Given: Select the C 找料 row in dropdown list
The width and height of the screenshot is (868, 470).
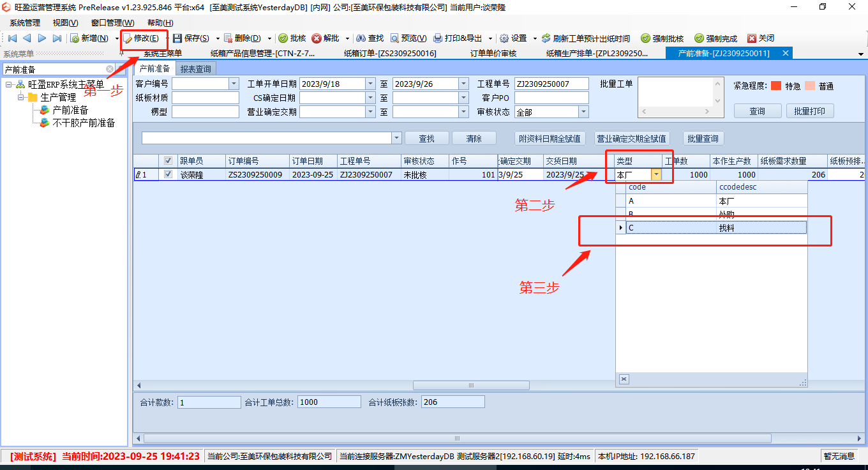Looking at the screenshot, I should [711, 227].
